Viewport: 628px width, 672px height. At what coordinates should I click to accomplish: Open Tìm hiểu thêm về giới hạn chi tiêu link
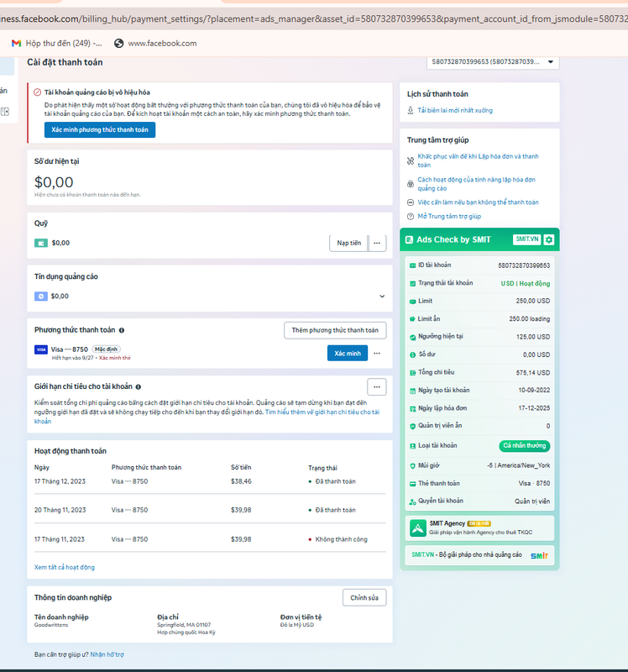point(322,412)
